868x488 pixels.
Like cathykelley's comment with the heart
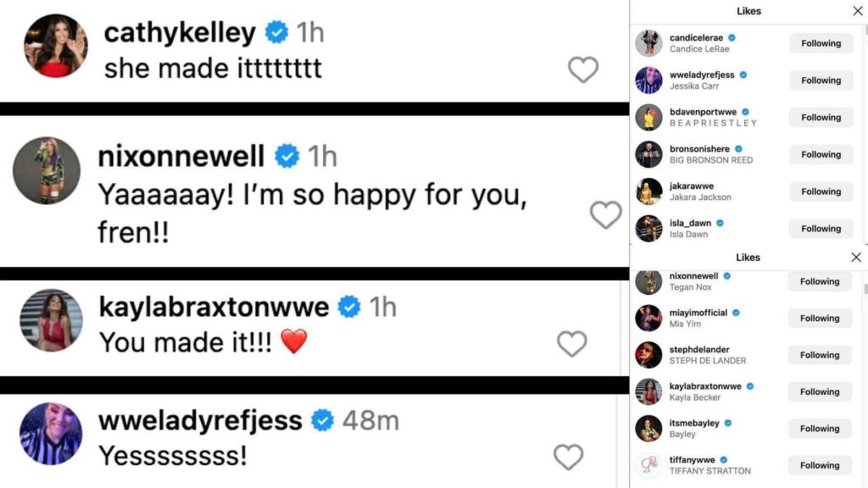click(x=583, y=69)
